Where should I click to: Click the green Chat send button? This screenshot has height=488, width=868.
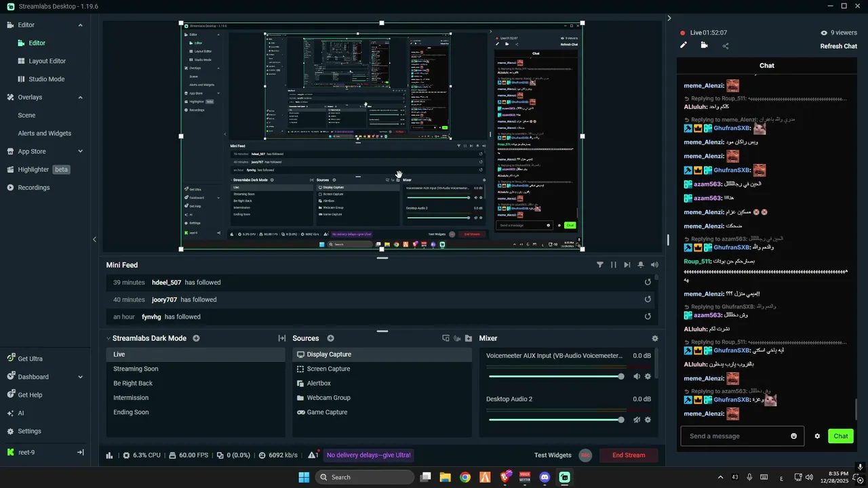coord(841,436)
